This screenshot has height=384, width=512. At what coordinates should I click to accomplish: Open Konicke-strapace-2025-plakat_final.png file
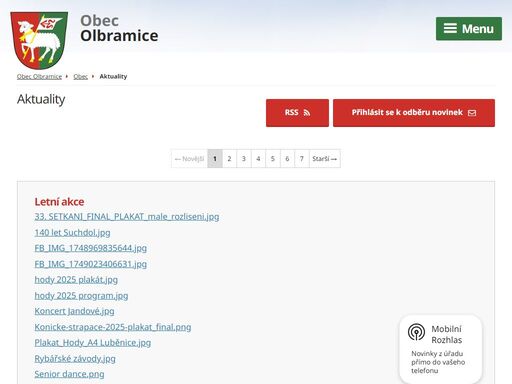point(113,327)
